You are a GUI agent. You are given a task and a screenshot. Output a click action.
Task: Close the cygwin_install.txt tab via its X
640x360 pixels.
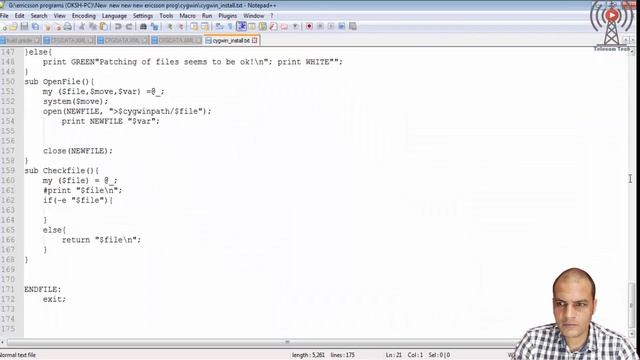click(x=255, y=40)
